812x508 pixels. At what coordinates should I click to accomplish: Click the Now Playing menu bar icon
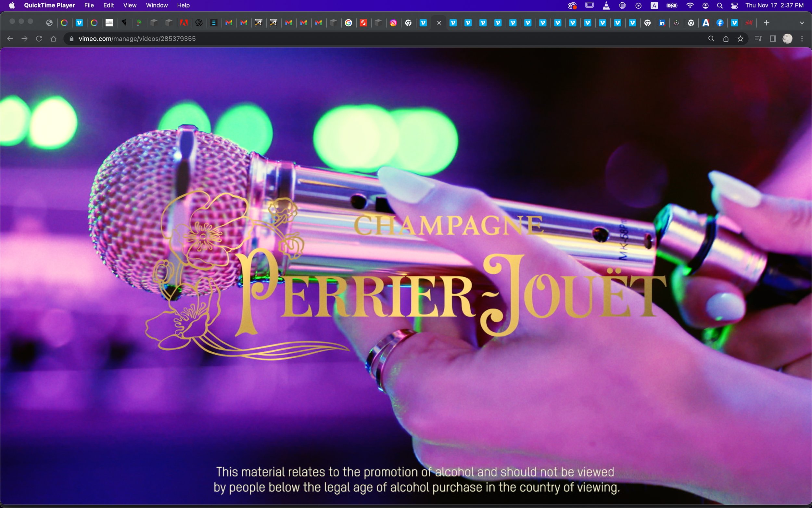click(639, 6)
